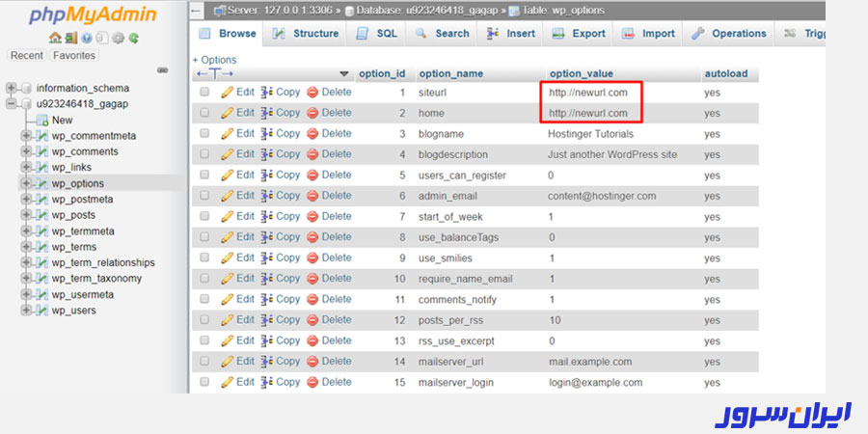
Task: Click the table icon next to wp_posts
Action: point(42,215)
